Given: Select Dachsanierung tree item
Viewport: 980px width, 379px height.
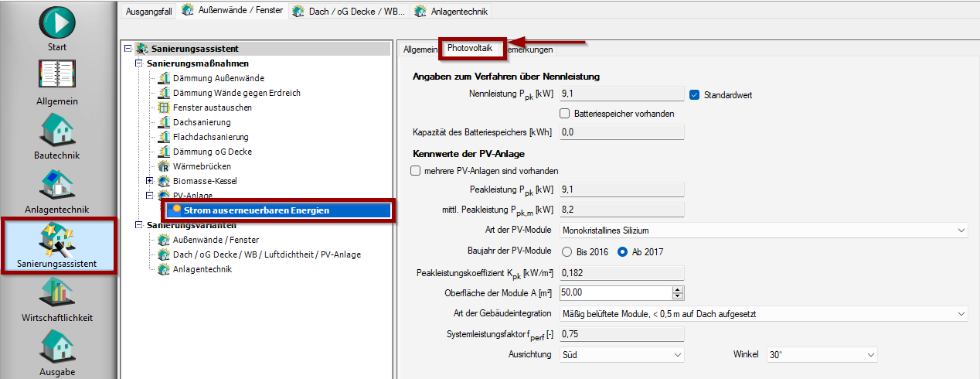Looking at the screenshot, I should (202, 122).
